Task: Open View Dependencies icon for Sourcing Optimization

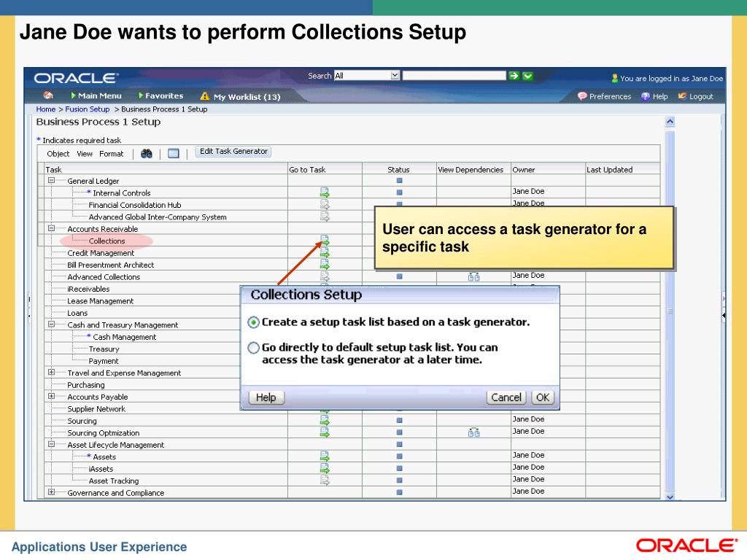Action: (473, 432)
